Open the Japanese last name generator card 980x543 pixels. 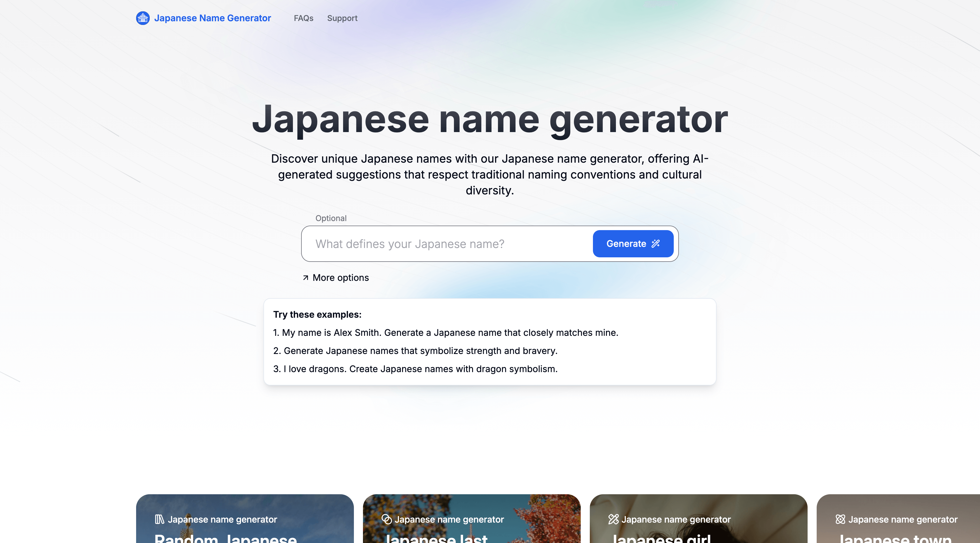pyautogui.click(x=472, y=519)
